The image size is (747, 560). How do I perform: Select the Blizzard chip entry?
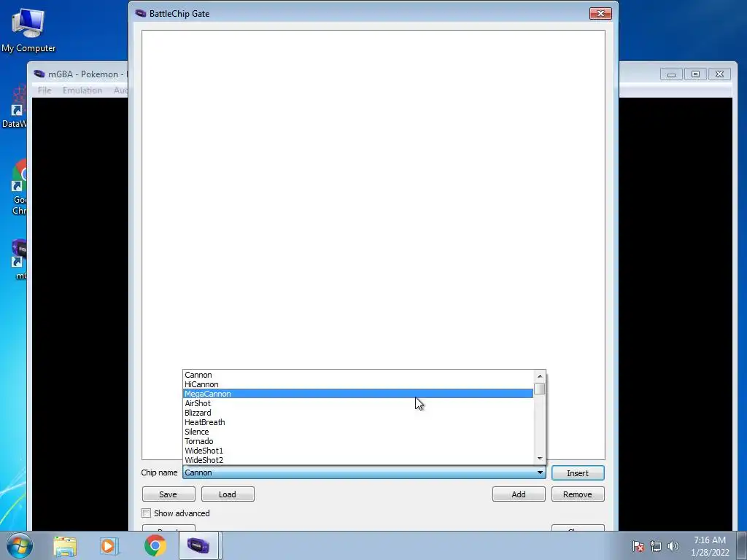coord(357,413)
